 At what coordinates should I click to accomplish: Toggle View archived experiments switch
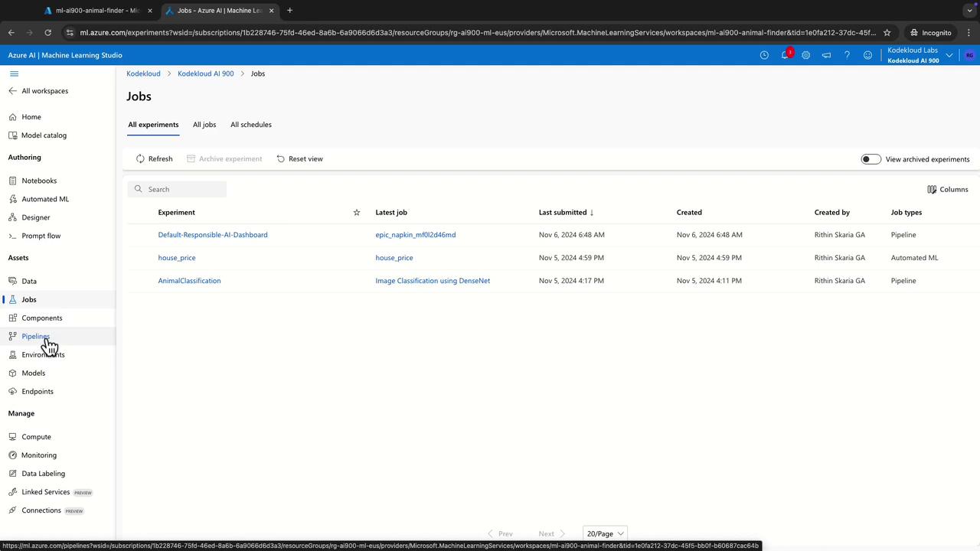pyautogui.click(x=871, y=159)
